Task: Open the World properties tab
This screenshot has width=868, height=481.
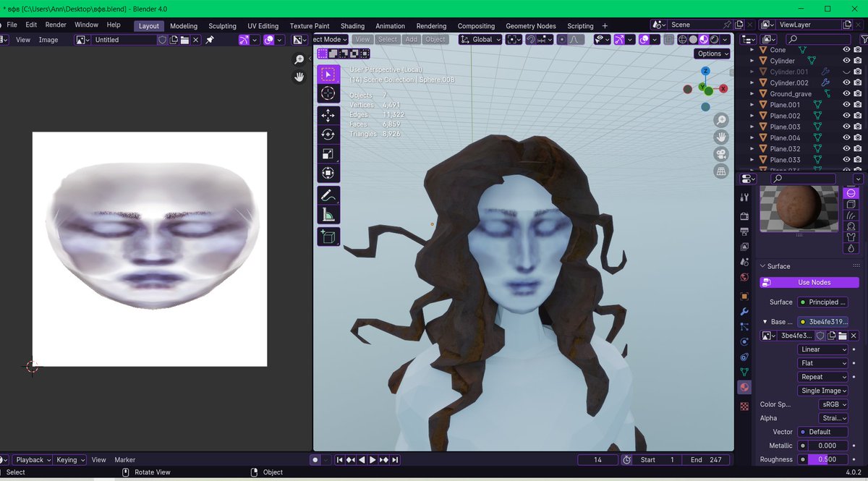Action: point(744,277)
